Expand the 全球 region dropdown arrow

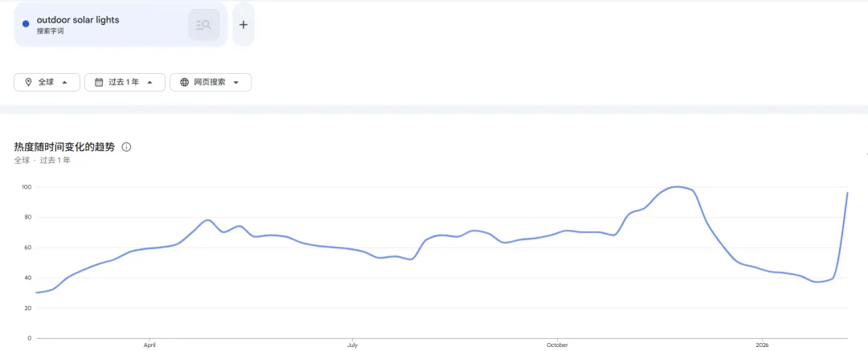click(x=64, y=82)
